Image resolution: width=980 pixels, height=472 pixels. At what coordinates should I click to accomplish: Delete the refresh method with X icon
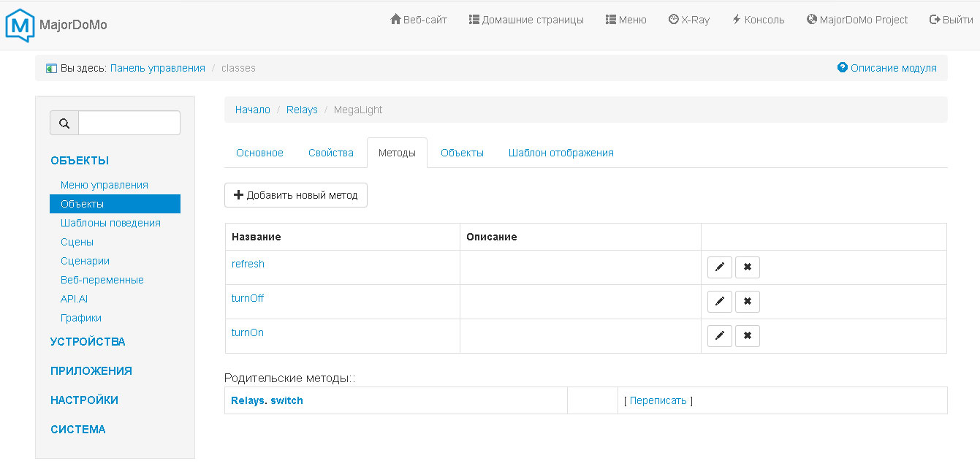[x=747, y=267]
